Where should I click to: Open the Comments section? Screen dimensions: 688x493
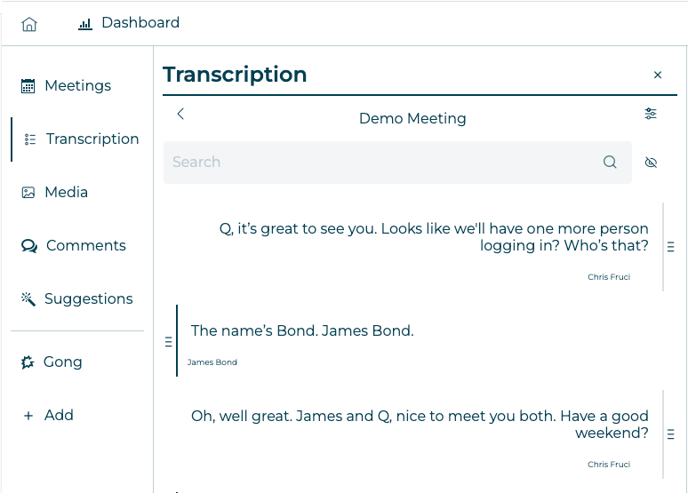74,245
